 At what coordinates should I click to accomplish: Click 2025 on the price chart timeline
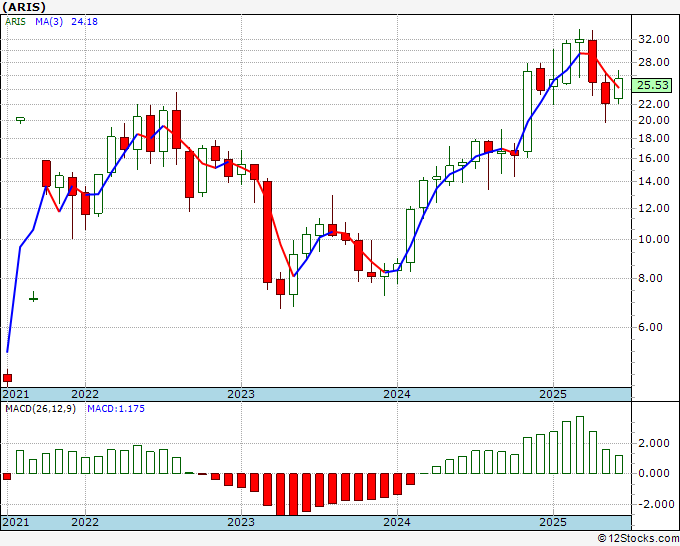pyautogui.click(x=553, y=394)
